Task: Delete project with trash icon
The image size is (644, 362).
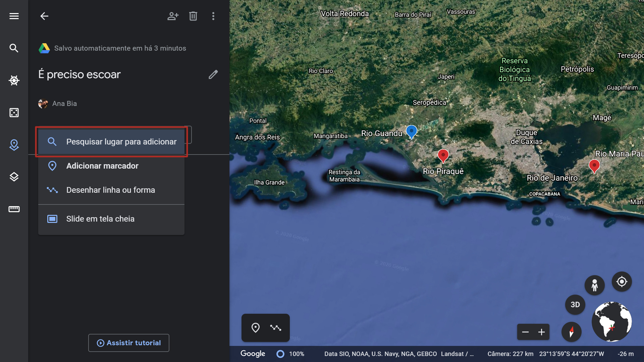Action: (193, 16)
